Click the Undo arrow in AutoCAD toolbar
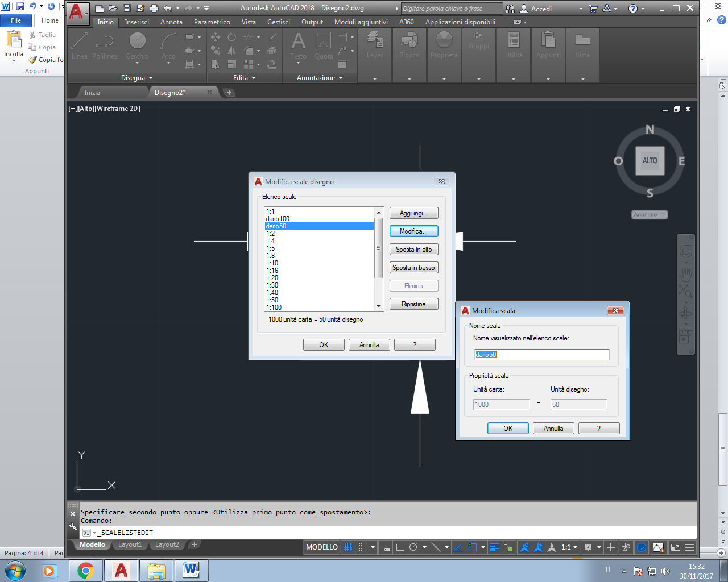This screenshot has width=728, height=582. click(x=167, y=9)
